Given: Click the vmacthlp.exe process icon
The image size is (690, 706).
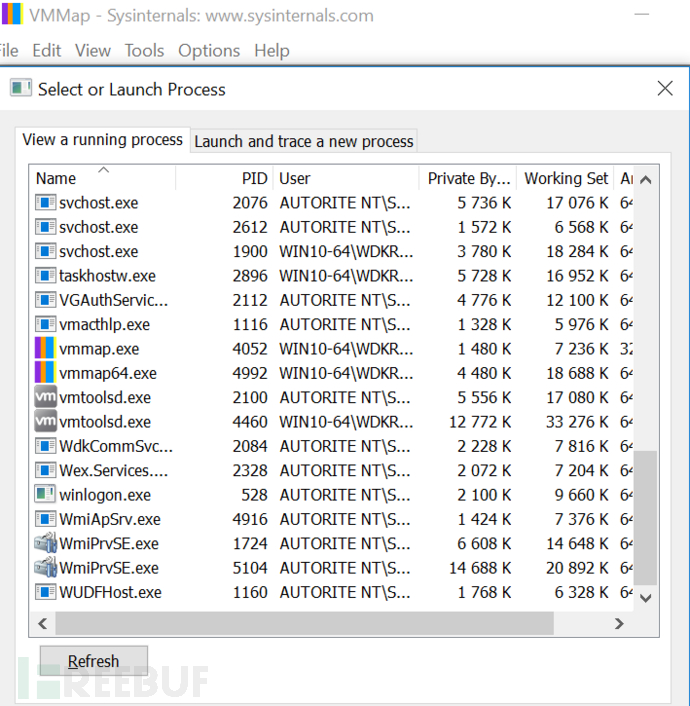Looking at the screenshot, I should pos(45,324).
